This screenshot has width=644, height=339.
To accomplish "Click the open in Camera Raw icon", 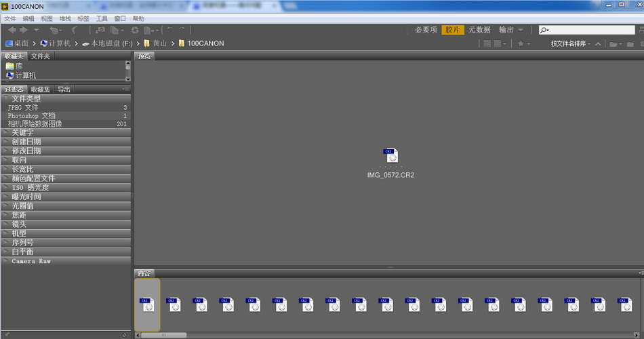I will (x=135, y=30).
